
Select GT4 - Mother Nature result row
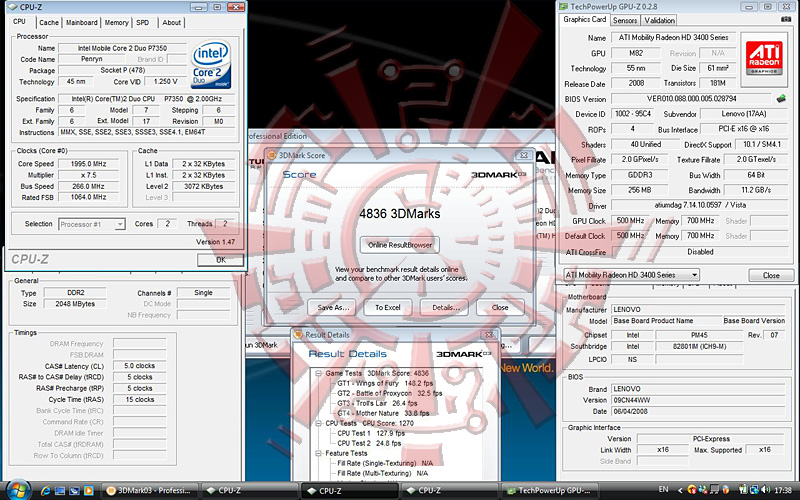tap(383, 413)
